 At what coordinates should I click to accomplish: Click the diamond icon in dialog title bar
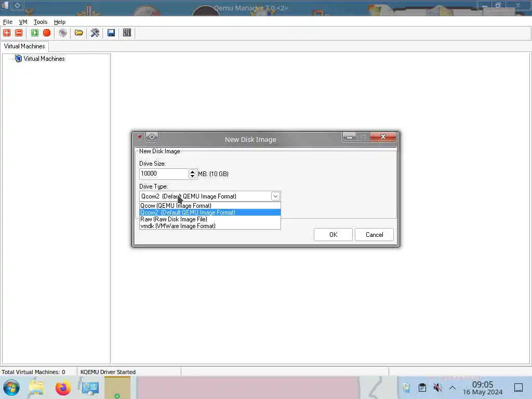[152, 137]
